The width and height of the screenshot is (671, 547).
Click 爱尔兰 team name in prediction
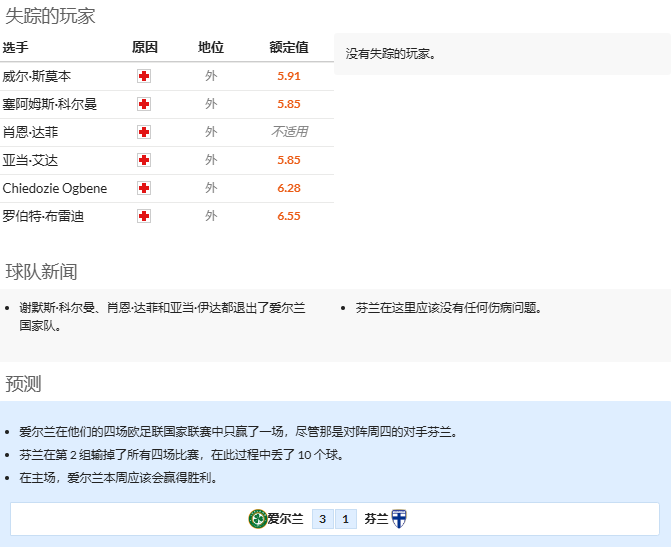click(x=285, y=519)
